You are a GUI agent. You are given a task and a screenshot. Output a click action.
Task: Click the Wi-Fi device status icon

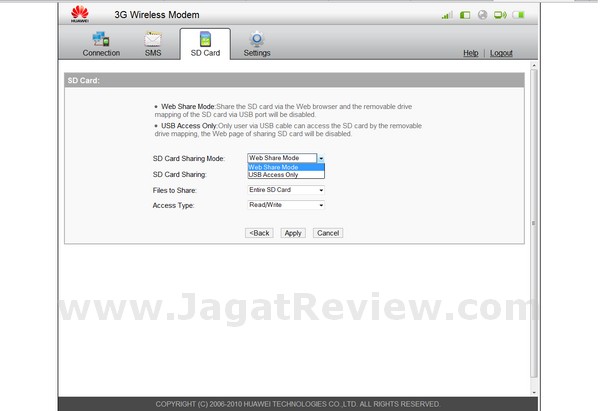click(x=498, y=16)
